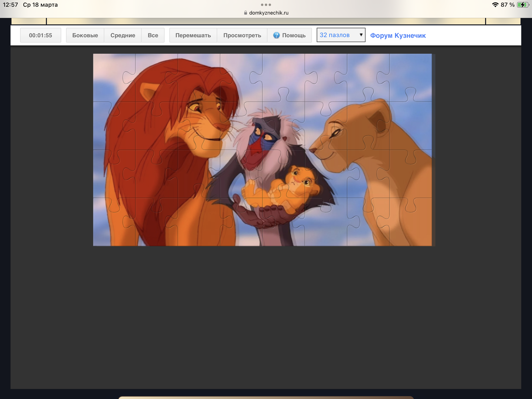The width and height of the screenshot is (532, 399).
Task: Tap the three dots at the top
Action: coord(266,5)
